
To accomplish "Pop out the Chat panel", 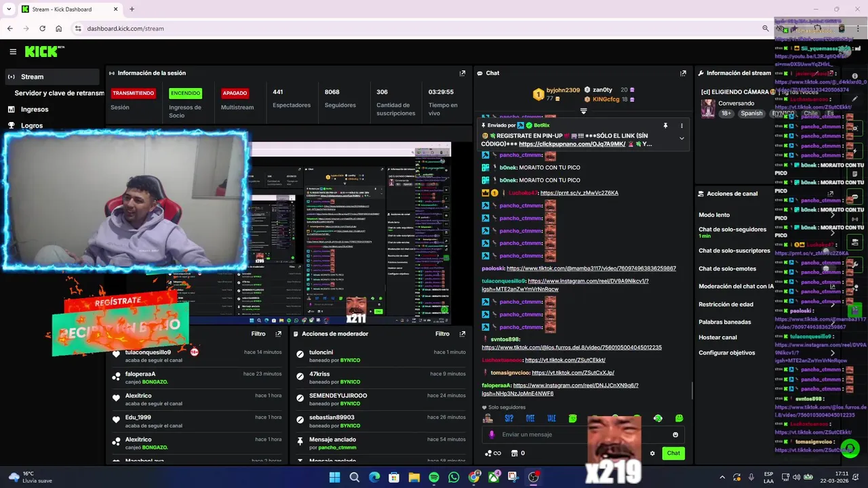I will [x=683, y=73].
